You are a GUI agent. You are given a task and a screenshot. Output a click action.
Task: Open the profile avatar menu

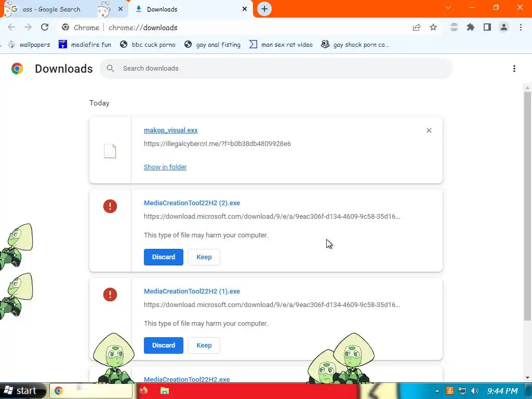tap(504, 27)
